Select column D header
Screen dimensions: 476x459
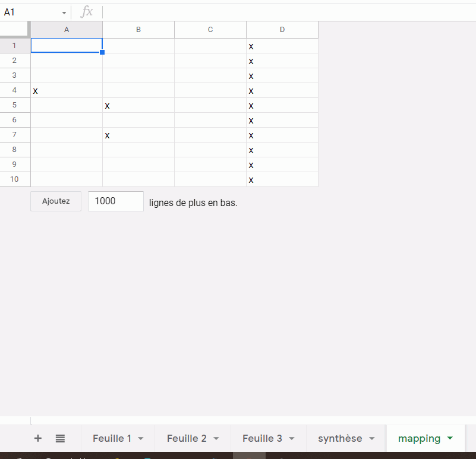282,30
